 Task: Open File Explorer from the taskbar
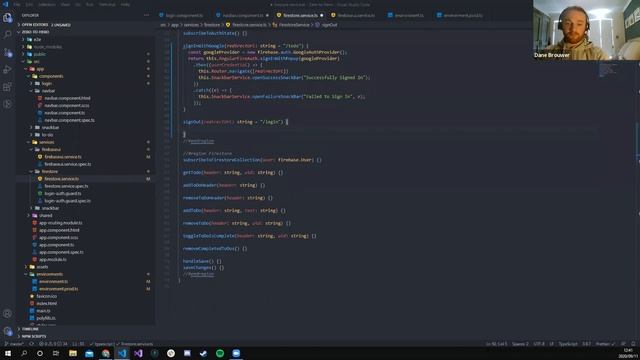pos(73,353)
